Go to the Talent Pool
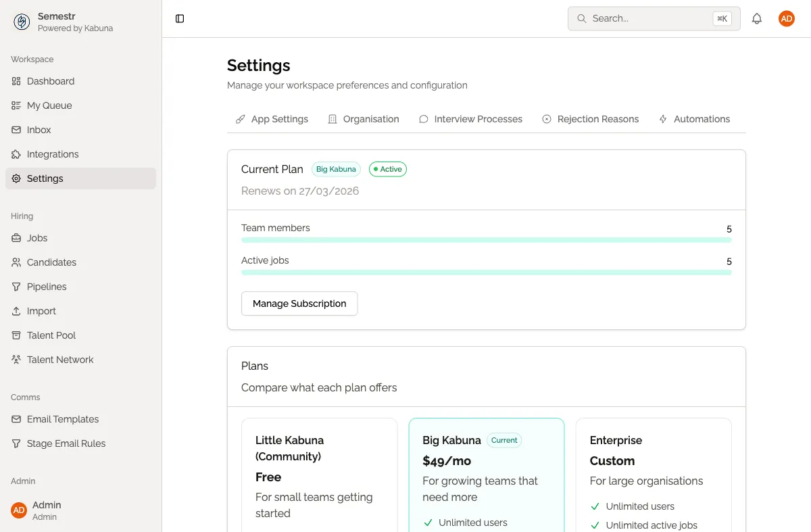811x532 pixels. coord(50,335)
